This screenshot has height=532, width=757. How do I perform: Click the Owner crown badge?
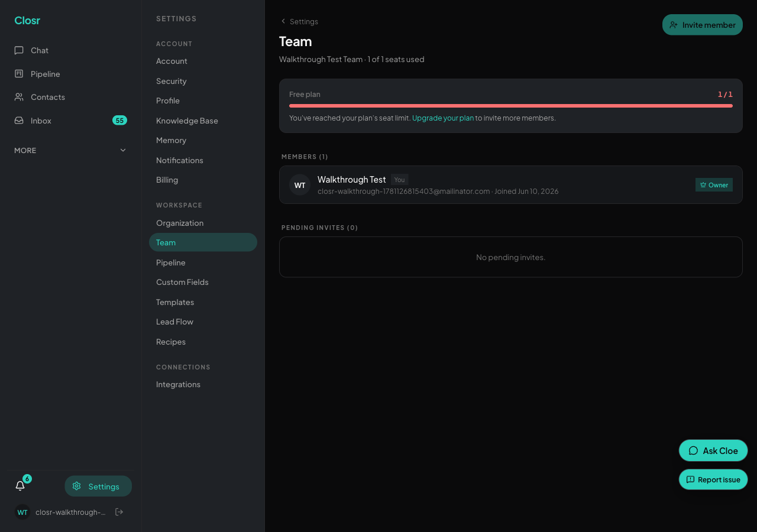714,185
